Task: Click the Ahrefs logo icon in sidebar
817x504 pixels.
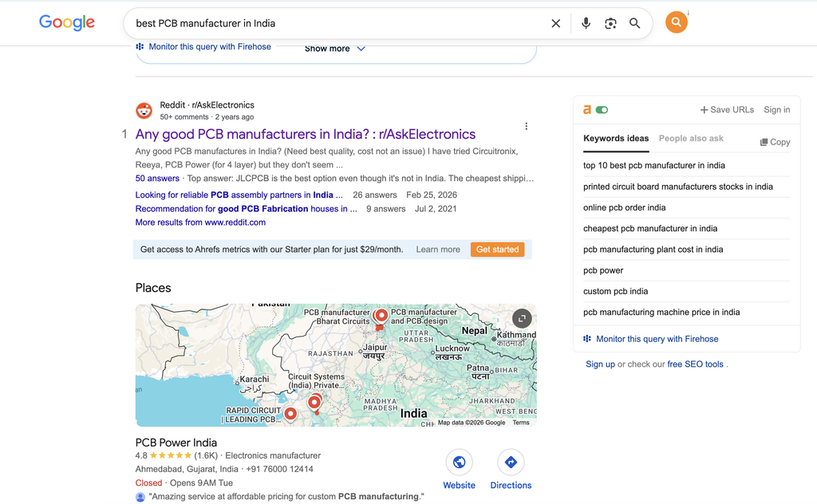Action: pyautogui.click(x=587, y=109)
